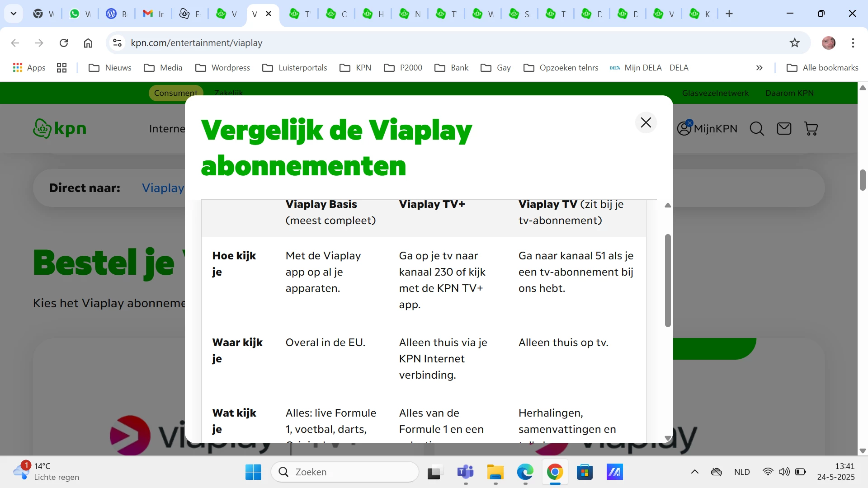
Task: Open MijnKPN account icon
Action: (684, 129)
